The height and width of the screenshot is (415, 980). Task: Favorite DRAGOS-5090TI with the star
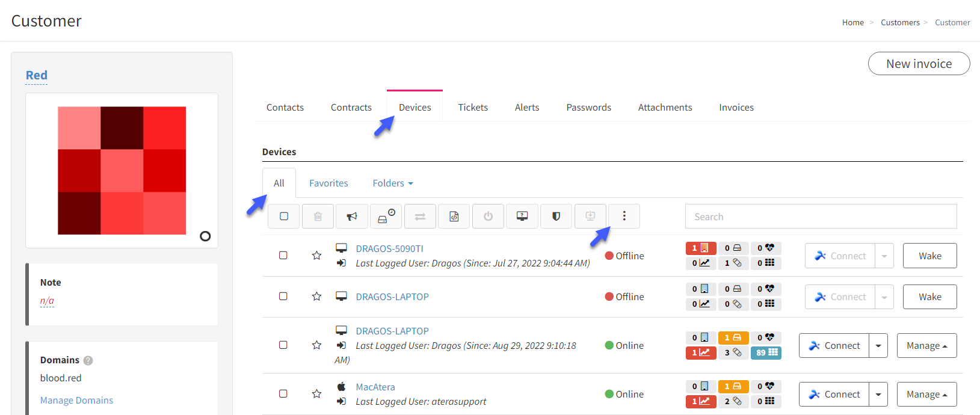pyautogui.click(x=316, y=256)
